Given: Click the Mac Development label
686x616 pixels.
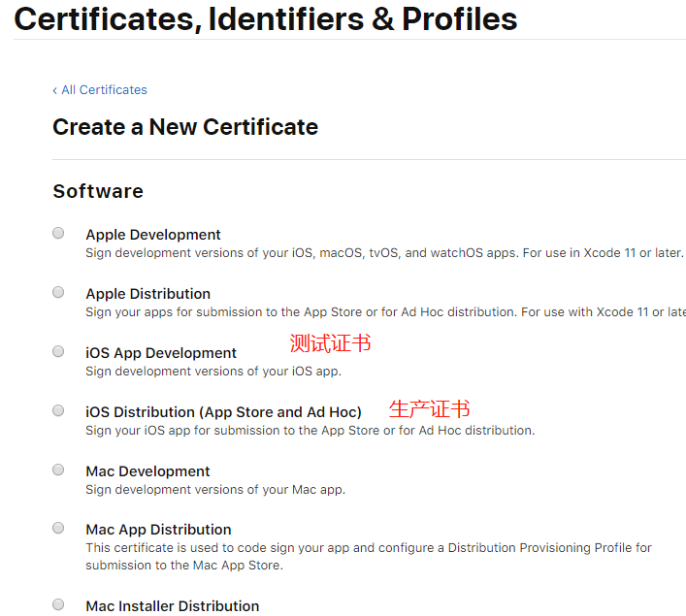Looking at the screenshot, I should point(147,471).
